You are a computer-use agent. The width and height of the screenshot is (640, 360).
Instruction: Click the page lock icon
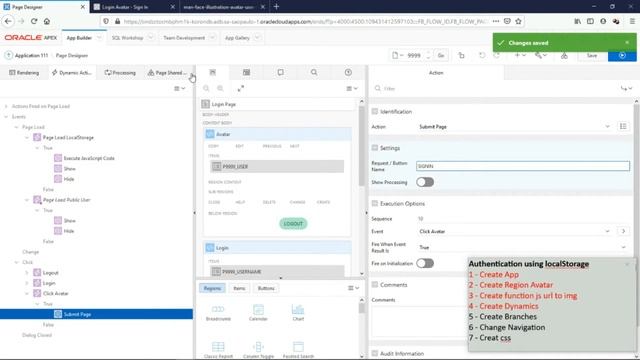(x=461, y=56)
